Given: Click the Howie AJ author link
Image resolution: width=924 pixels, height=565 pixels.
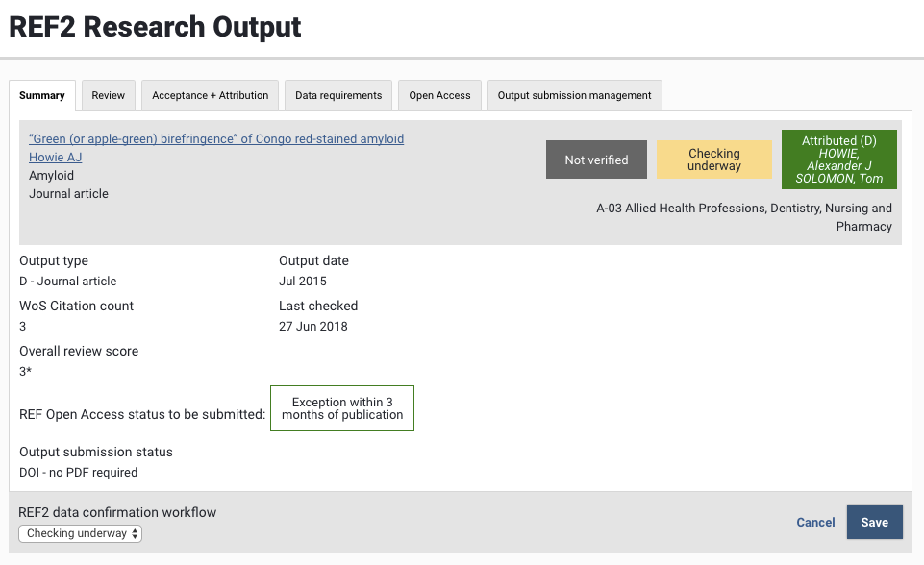Looking at the screenshot, I should click(55, 158).
